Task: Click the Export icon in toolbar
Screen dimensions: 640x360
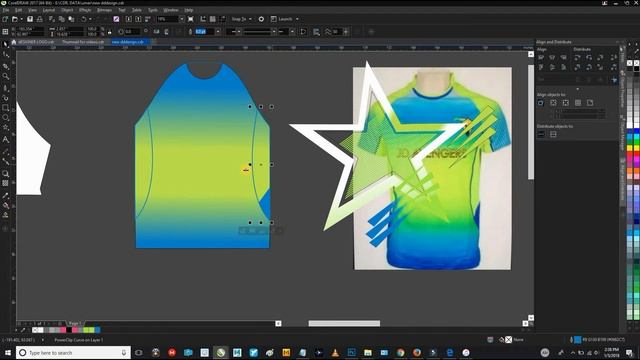Action: pos(138,19)
